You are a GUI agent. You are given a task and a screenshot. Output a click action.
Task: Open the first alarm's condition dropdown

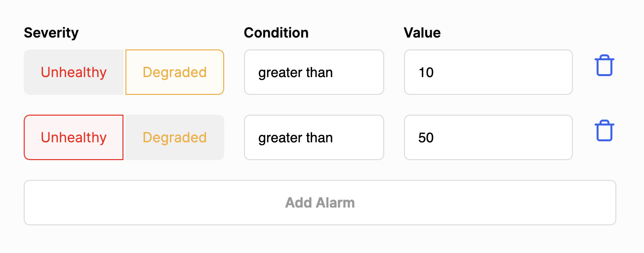(x=314, y=72)
